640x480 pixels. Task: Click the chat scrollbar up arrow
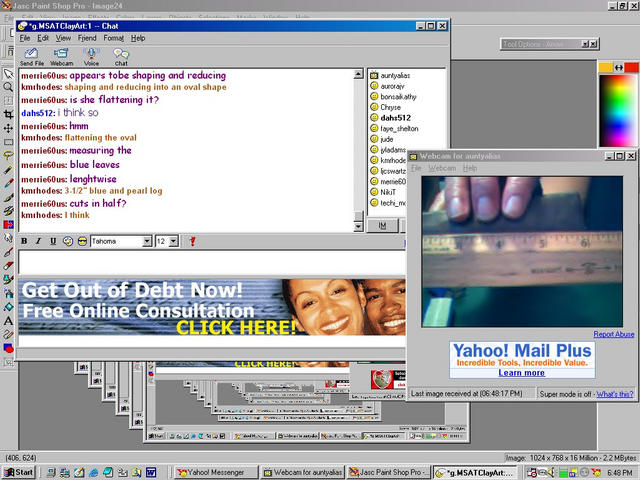(358, 74)
